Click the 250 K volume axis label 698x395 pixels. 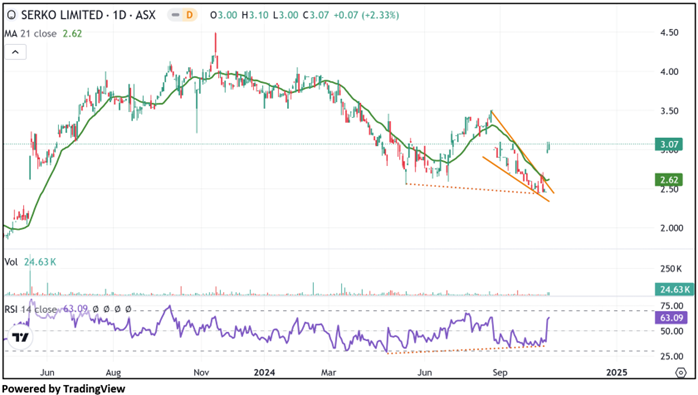(671, 269)
